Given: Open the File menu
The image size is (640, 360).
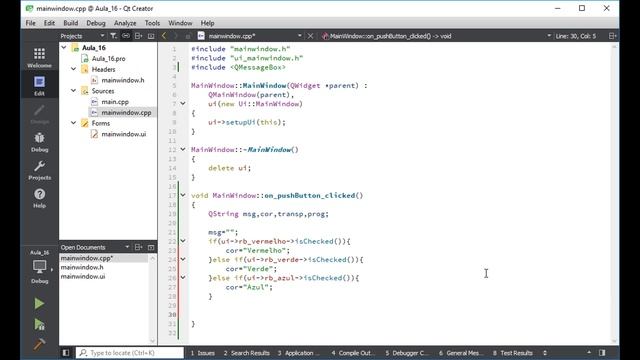Looking at the screenshot, I should pos(31,23).
